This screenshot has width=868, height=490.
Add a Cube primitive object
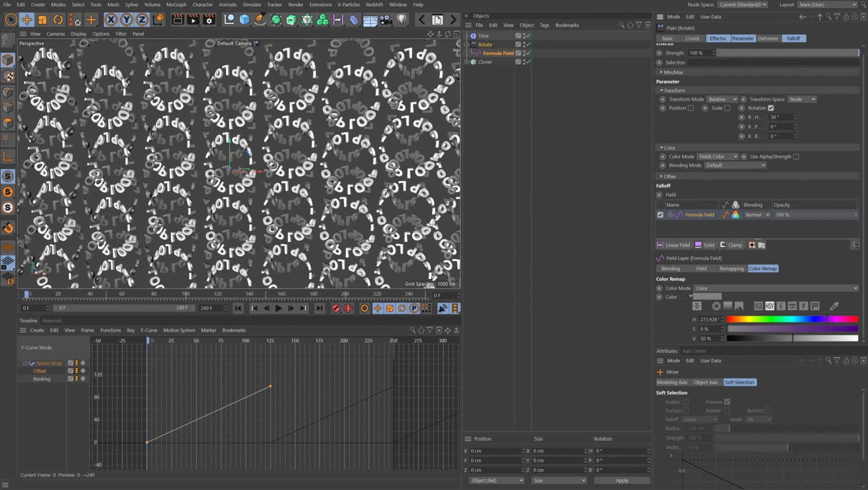point(245,20)
